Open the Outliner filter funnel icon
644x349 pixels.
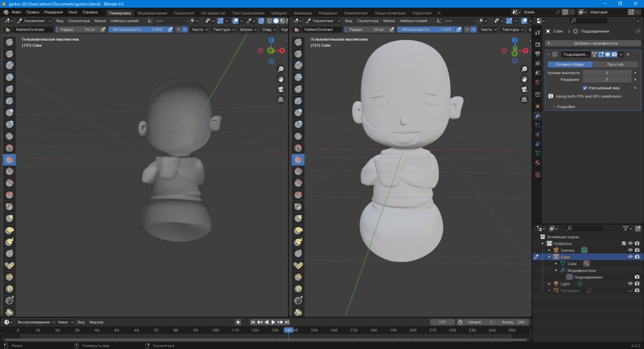(x=625, y=228)
